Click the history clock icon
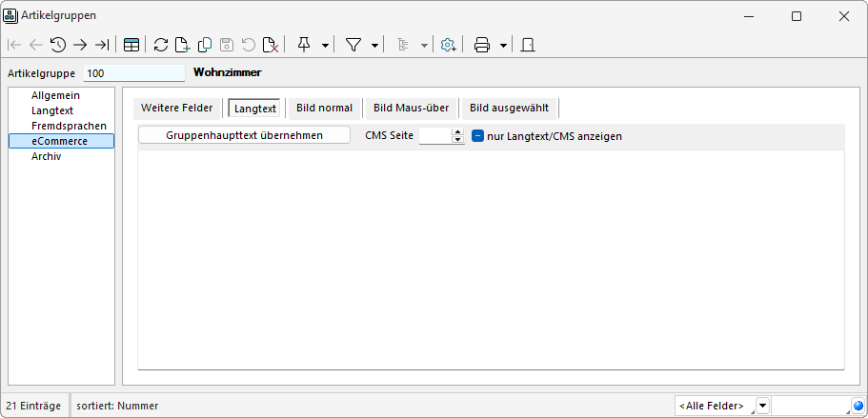This screenshot has height=418, width=868. pyautogui.click(x=58, y=45)
